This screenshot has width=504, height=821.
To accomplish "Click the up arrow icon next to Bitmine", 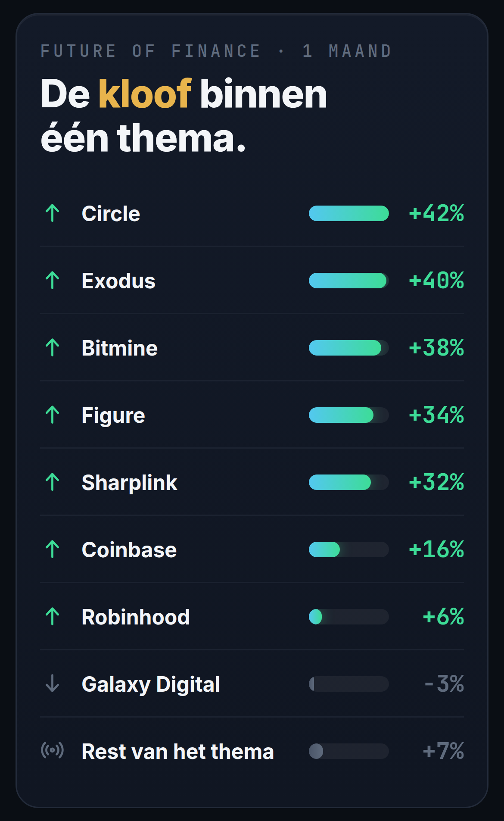I will [x=53, y=348].
